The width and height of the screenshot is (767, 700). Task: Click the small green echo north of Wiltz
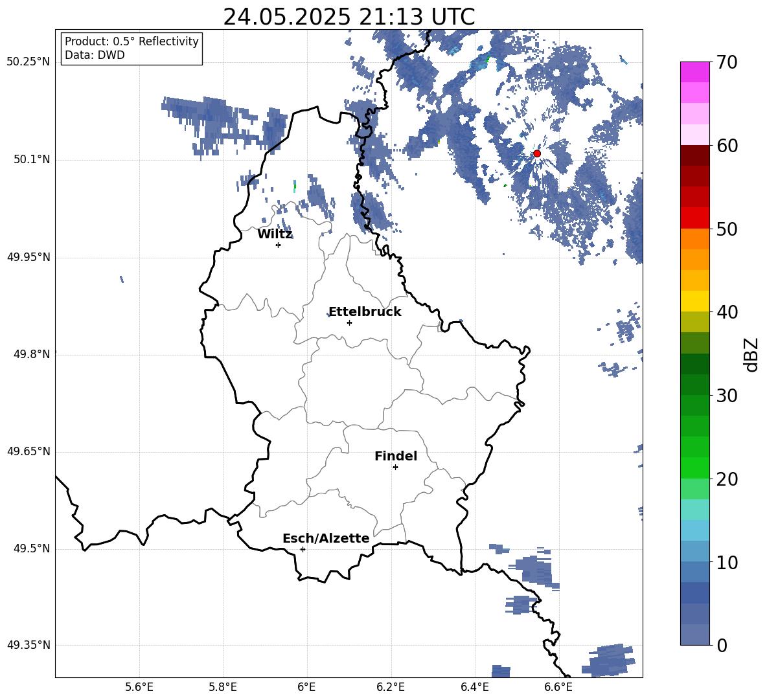(x=295, y=186)
